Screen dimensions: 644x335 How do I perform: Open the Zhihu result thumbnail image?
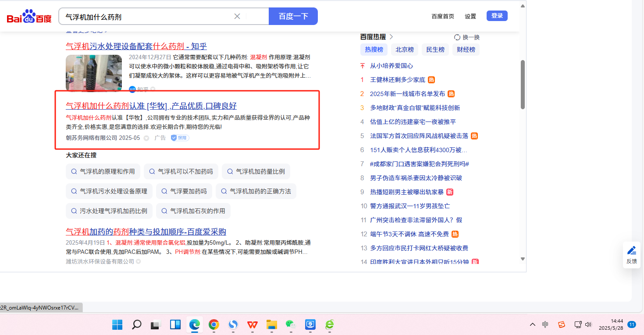pyautogui.click(x=94, y=73)
